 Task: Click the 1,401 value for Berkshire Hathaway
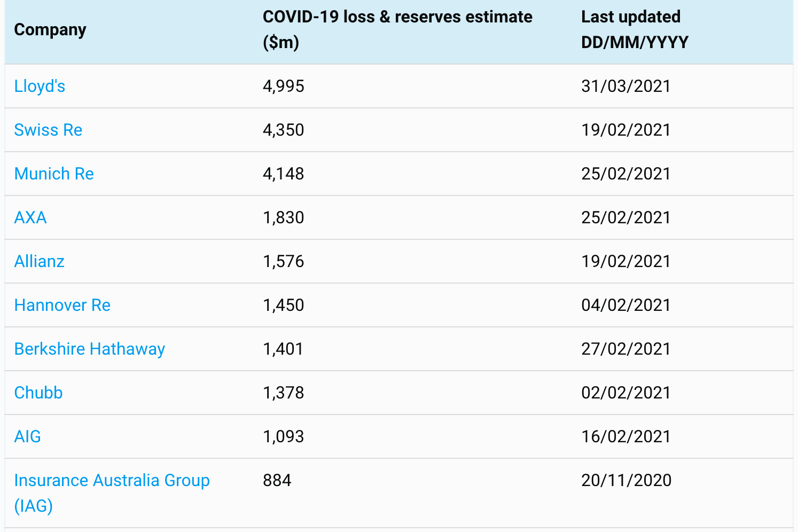[283, 349]
